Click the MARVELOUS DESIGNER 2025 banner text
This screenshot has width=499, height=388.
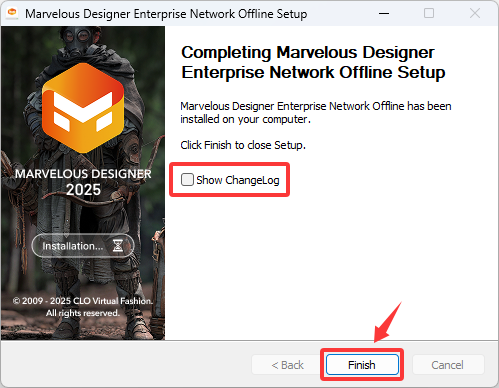[x=83, y=182]
